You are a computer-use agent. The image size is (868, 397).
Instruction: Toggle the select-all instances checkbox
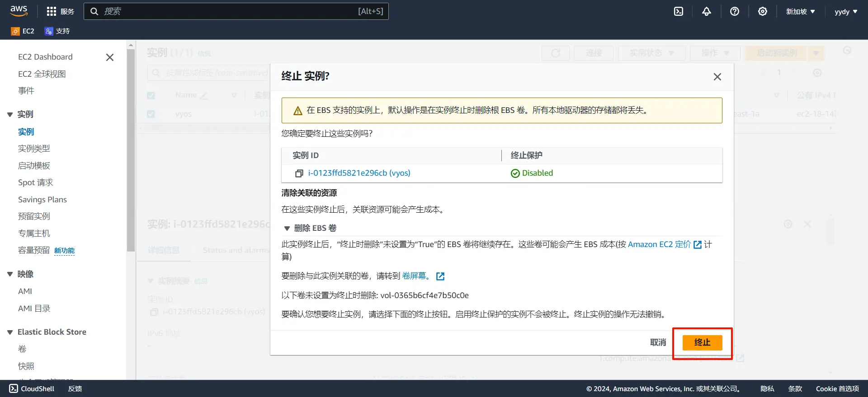point(151,95)
